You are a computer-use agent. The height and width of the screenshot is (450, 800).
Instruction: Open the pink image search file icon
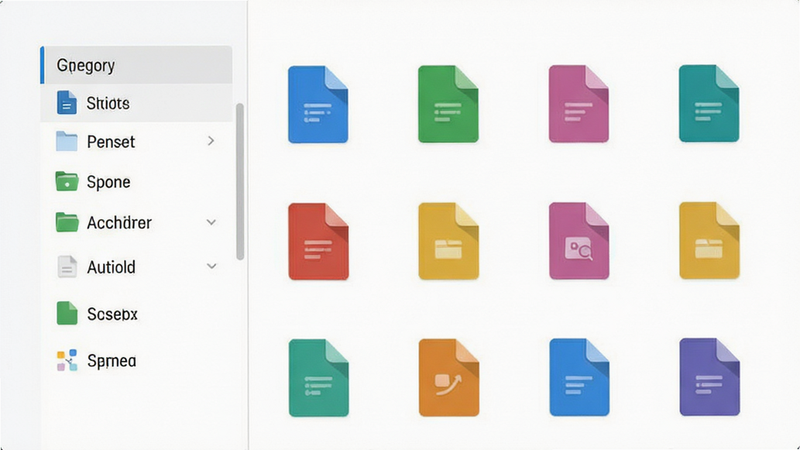[x=579, y=241]
